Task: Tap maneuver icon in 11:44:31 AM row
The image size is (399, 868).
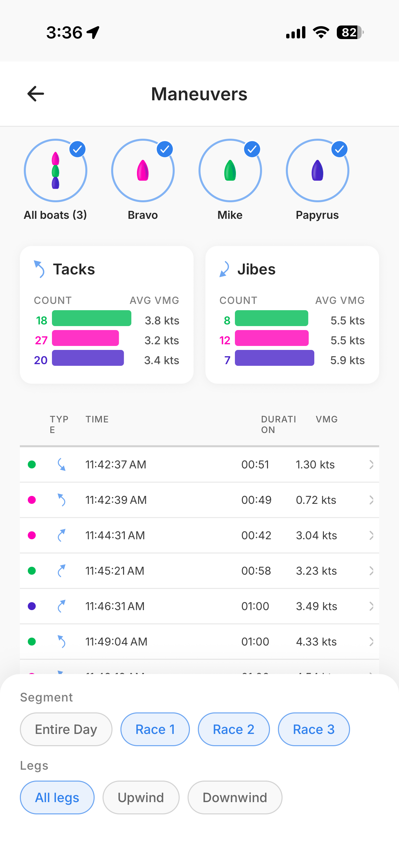Action: click(x=61, y=535)
